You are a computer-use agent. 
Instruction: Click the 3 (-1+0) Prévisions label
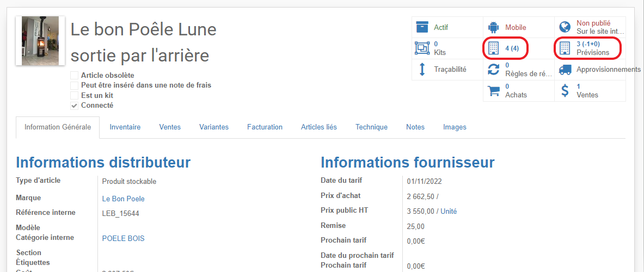(593, 48)
